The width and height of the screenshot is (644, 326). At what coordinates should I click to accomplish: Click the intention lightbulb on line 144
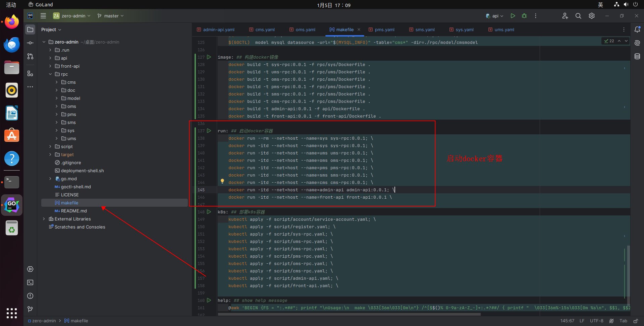click(x=222, y=181)
